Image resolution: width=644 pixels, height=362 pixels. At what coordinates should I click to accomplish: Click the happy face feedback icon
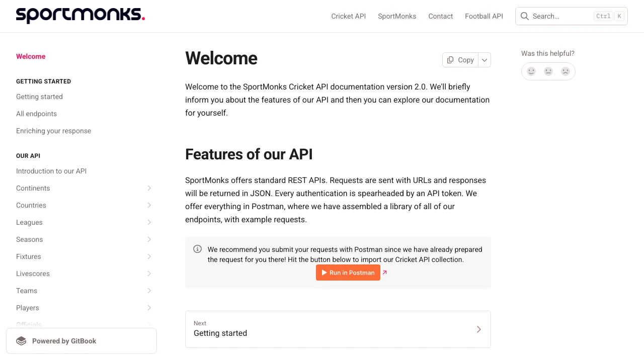tap(531, 71)
